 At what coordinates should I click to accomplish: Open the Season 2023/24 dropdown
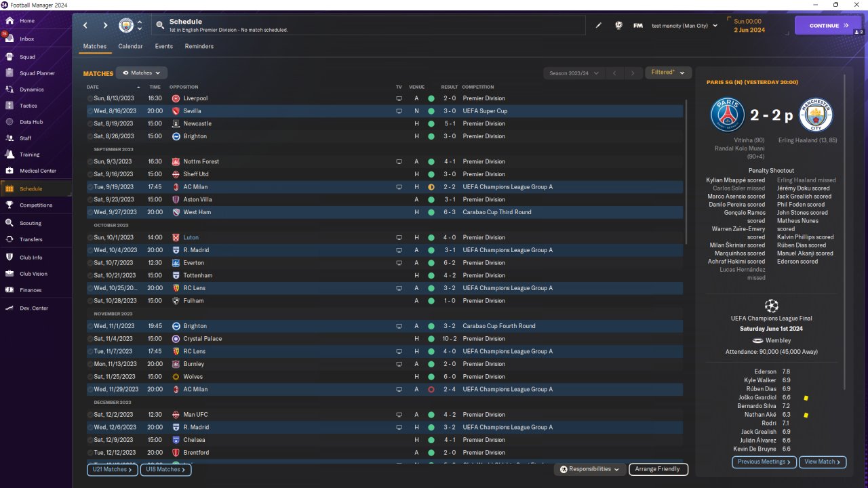(x=573, y=73)
